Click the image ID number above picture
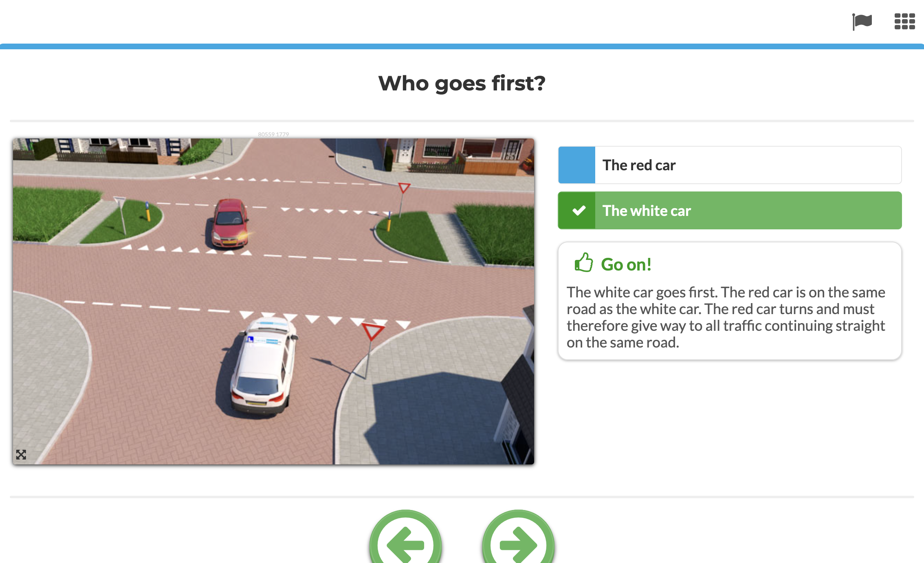This screenshot has height=563, width=924. [273, 134]
